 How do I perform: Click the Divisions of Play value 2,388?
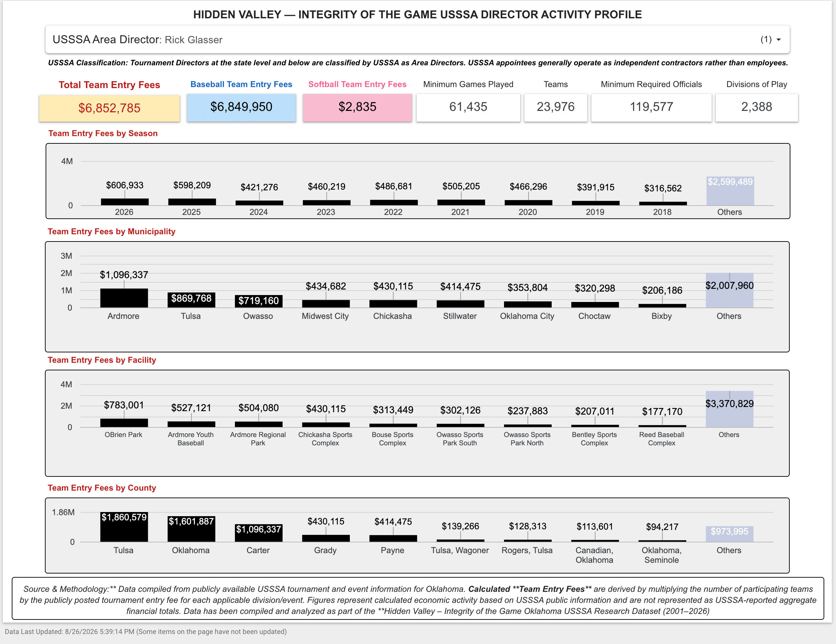[x=757, y=107]
